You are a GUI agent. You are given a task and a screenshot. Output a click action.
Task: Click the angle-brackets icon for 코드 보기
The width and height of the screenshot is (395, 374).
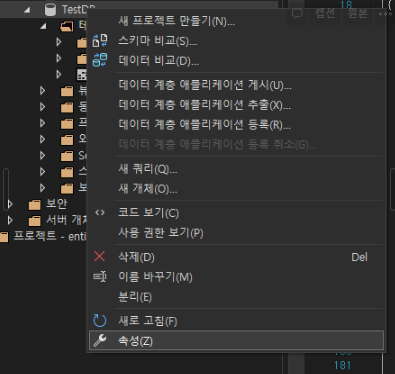tap(100, 213)
